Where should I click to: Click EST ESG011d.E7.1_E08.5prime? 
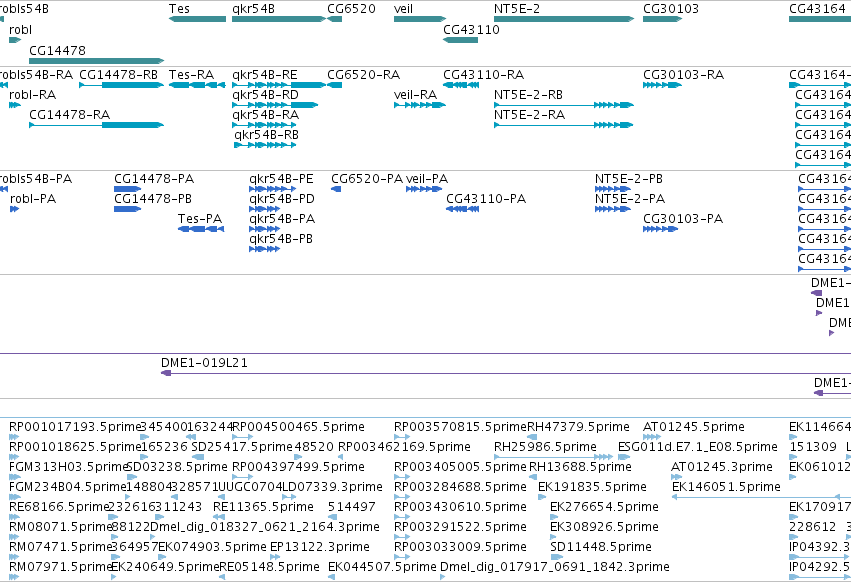(624, 457)
